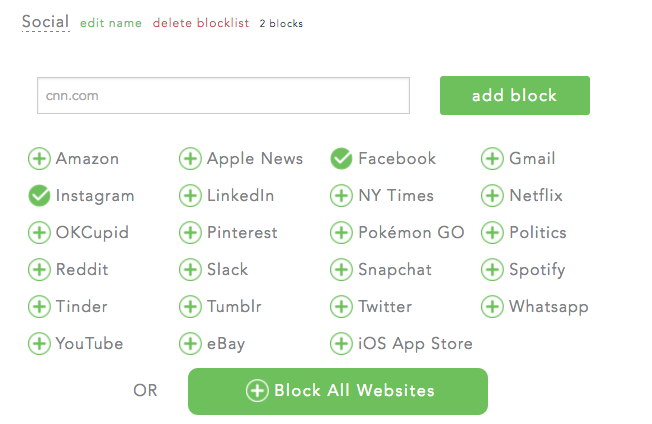
Task: Add Gmail to the blocklist
Action: tap(492, 159)
